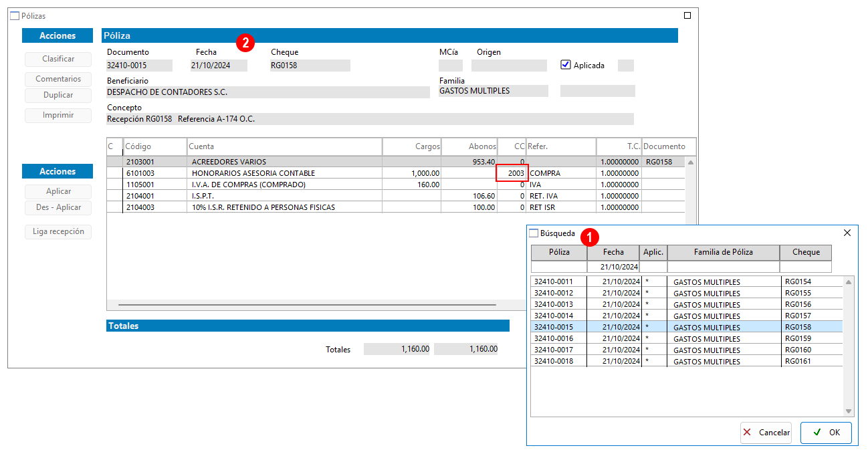Click the Imprimir button
Image resolution: width=868 pixels, height=454 pixels.
tap(58, 115)
